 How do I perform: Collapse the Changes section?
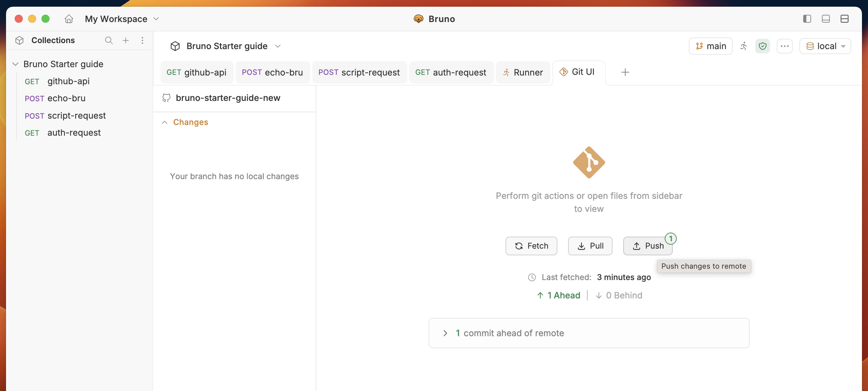coord(165,122)
